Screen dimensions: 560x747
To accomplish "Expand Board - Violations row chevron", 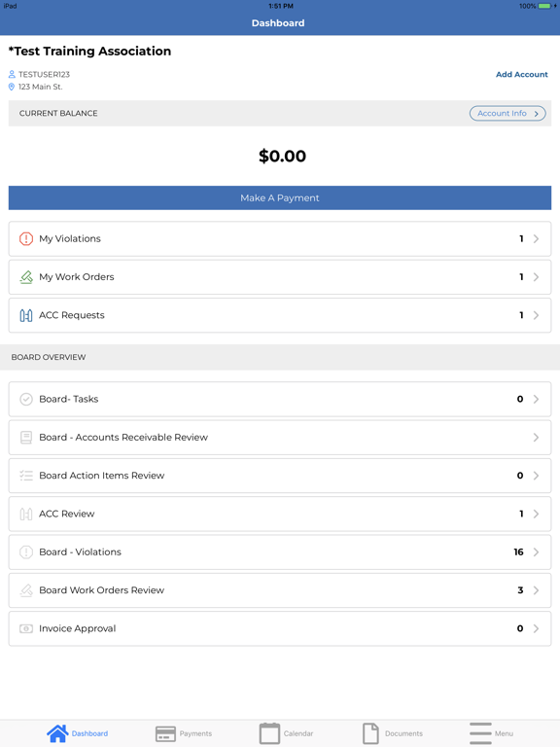I will [x=537, y=552].
